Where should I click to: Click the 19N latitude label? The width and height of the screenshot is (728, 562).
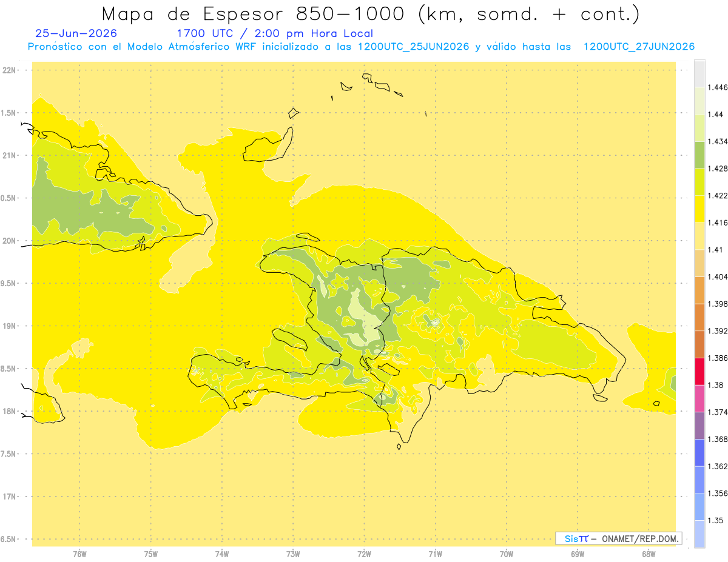click(10, 326)
